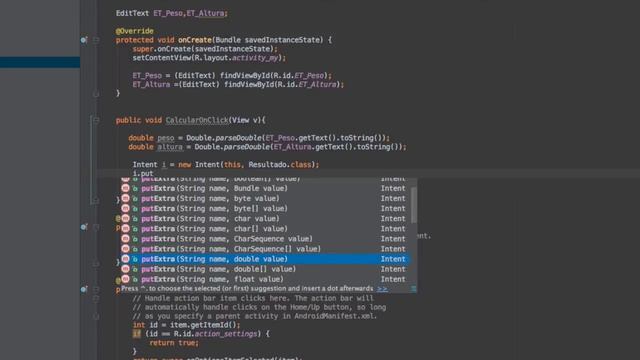Place cursor on onCreate method name
The image size is (640, 360).
coord(195,40)
